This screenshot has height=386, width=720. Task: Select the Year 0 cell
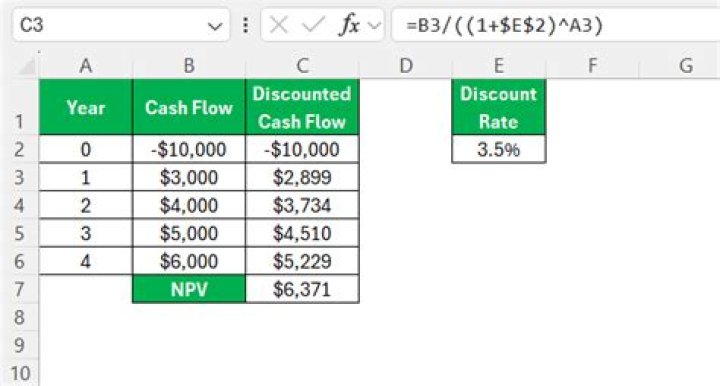86,149
